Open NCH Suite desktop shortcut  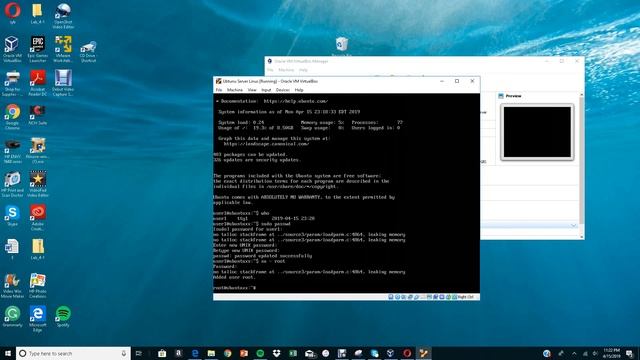coord(38,114)
